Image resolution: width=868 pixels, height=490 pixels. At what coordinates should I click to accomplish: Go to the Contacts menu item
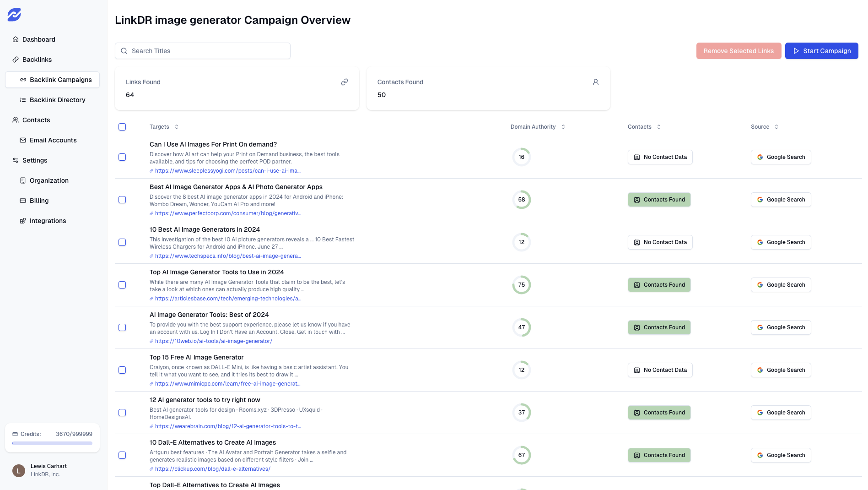click(x=36, y=120)
